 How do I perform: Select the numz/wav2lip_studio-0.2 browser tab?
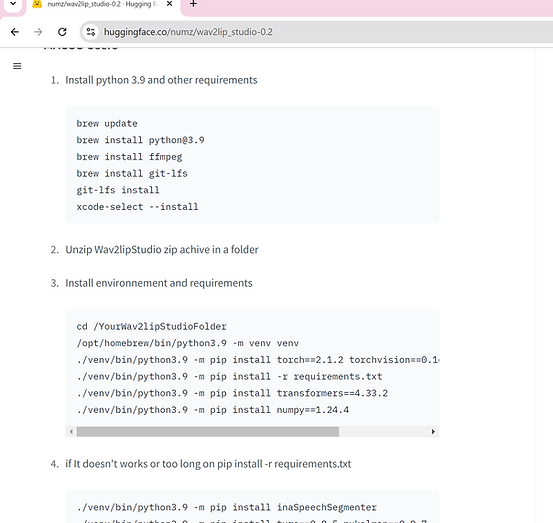coord(103,5)
